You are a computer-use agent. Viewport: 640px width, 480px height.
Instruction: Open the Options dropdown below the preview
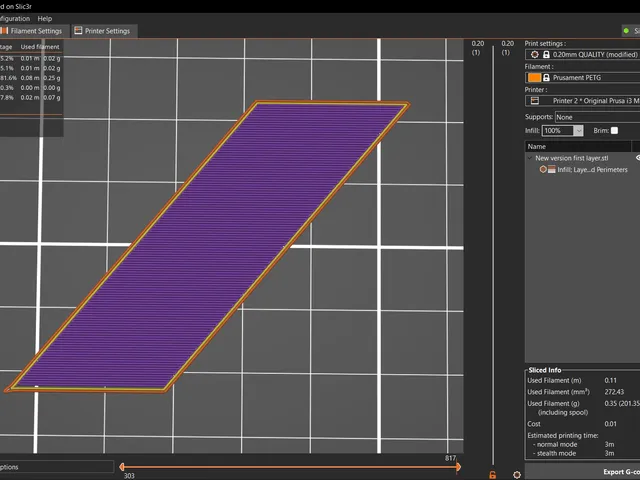[57, 467]
